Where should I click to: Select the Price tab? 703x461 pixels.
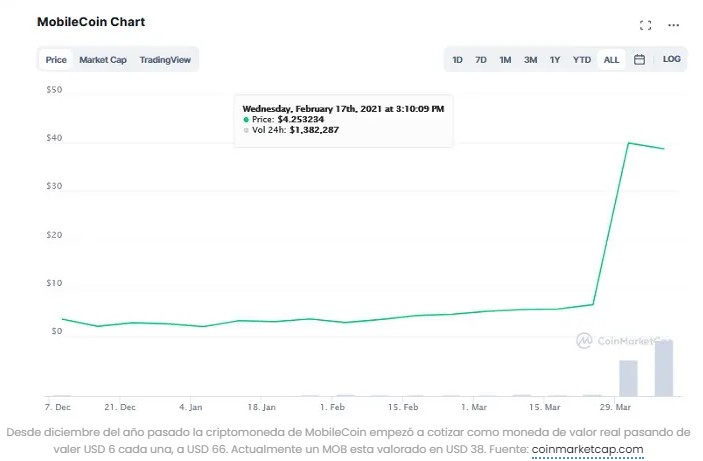(x=56, y=60)
